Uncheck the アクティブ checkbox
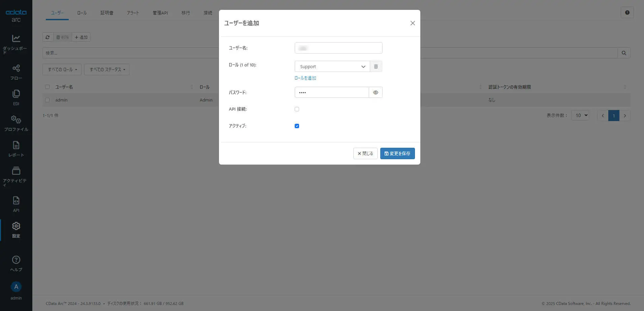Screen dimensions: 644x311 (x=297, y=126)
